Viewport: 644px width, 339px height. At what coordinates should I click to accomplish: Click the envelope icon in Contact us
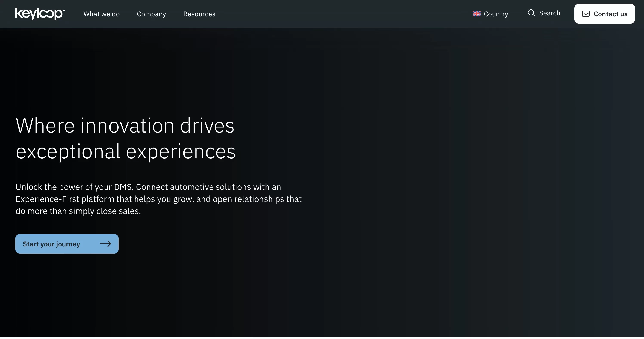pyautogui.click(x=586, y=14)
